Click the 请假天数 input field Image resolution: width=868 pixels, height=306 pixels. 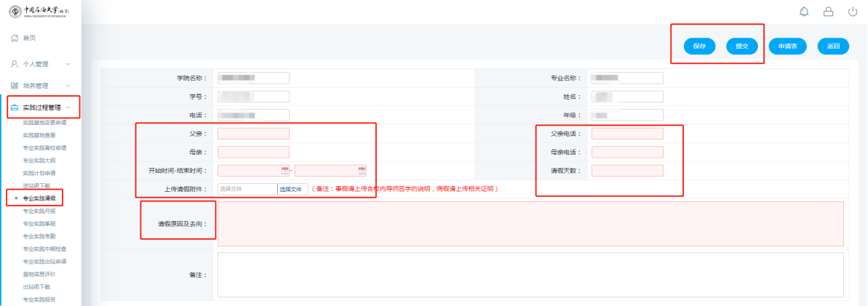pos(627,171)
